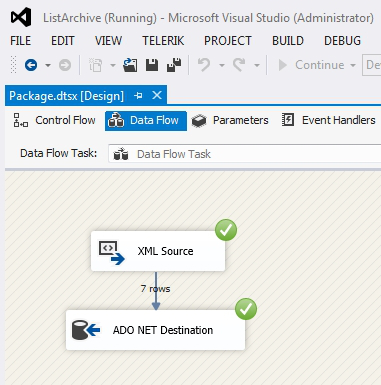This screenshot has width=381, height=385.
Task: Toggle the pin on Package.dtsx tab
Action: pos(138,96)
